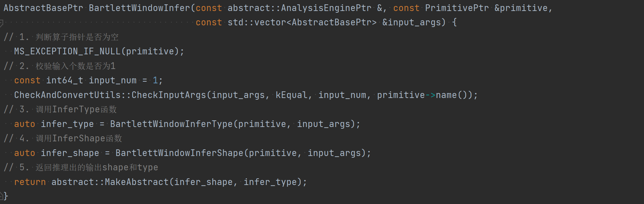Click the BartlettWindowInferShape function call

pos(180,153)
